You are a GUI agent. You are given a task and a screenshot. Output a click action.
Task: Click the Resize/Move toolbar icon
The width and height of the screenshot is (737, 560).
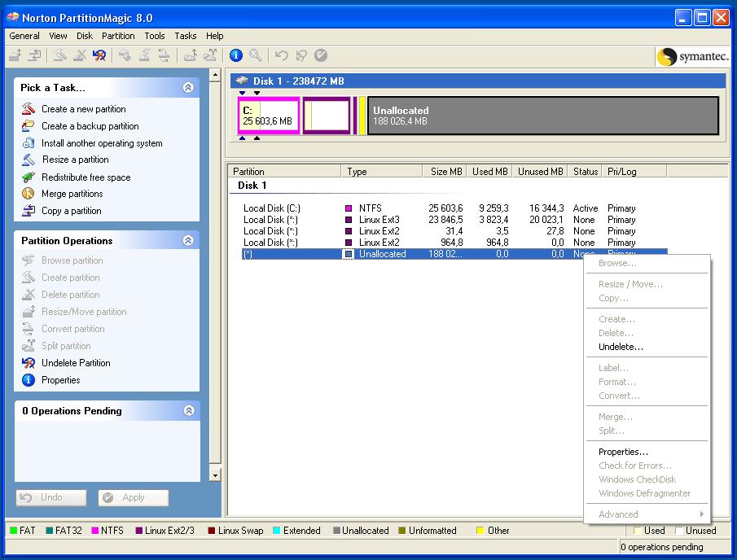click(15, 55)
